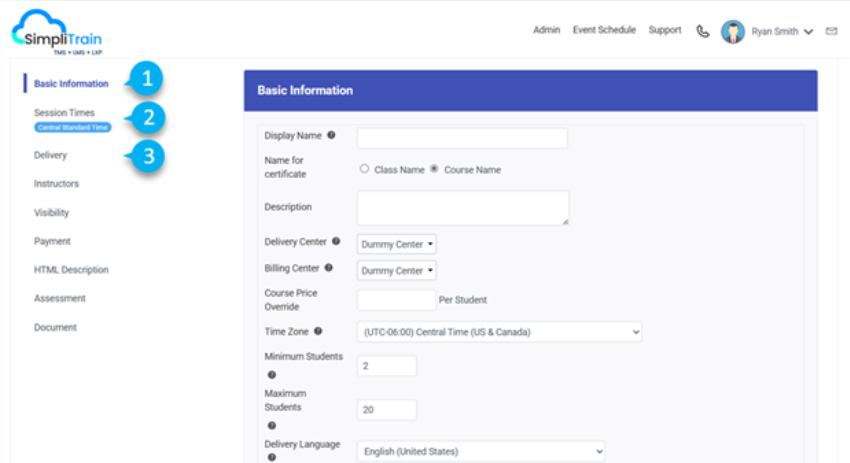
Task: Open the Admin menu
Action: 546,30
